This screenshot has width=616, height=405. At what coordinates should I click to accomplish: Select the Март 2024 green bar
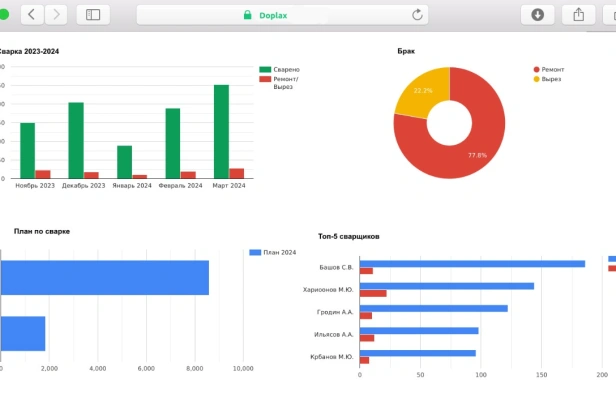[x=221, y=132]
